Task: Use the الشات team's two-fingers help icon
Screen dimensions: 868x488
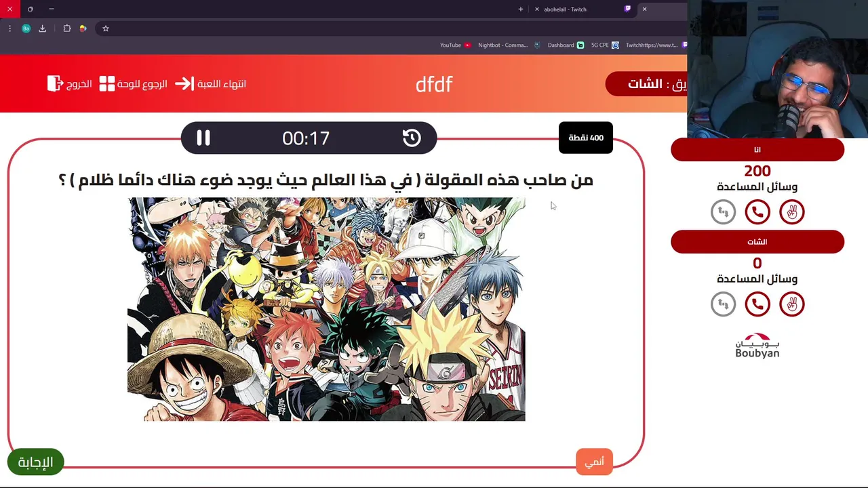Action: (791, 304)
